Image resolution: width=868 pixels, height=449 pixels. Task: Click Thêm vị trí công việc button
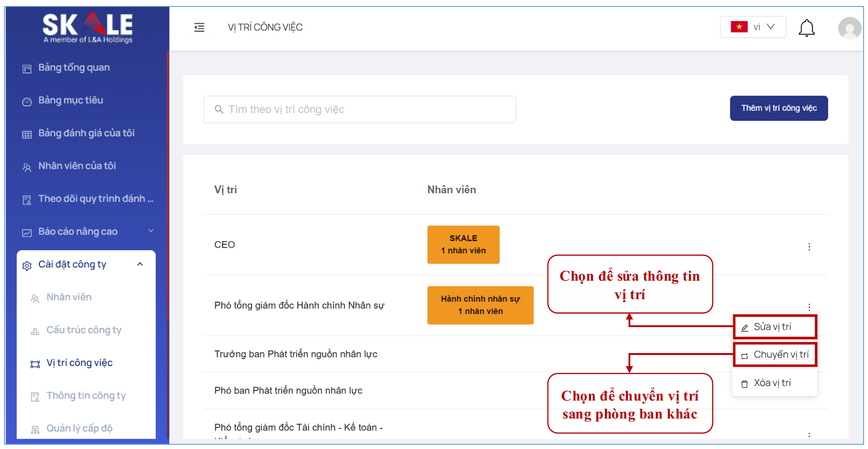pyautogui.click(x=778, y=108)
